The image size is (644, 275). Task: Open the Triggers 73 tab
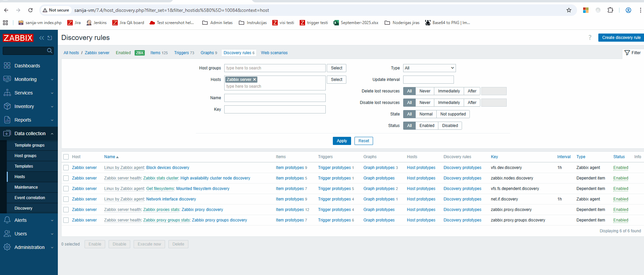[184, 53]
